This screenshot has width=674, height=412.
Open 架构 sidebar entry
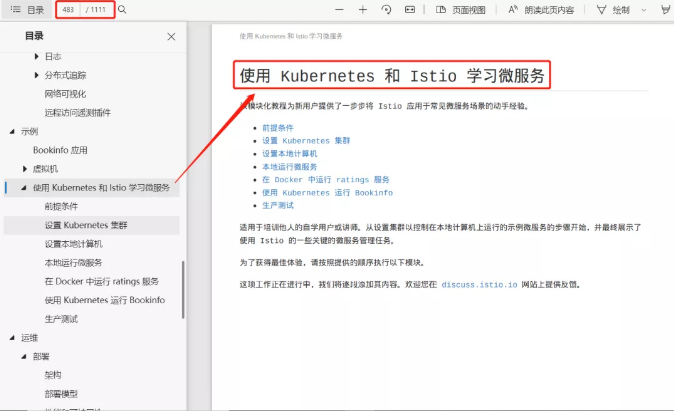53,375
